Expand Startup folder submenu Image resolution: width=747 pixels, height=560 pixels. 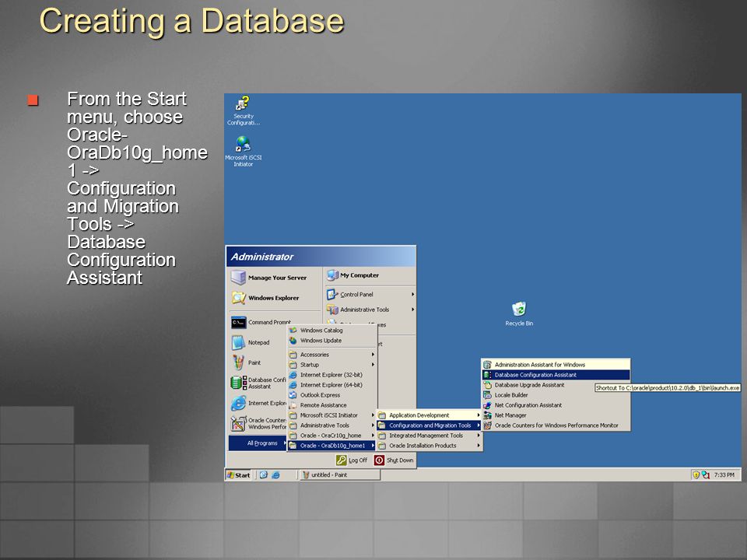click(x=332, y=365)
